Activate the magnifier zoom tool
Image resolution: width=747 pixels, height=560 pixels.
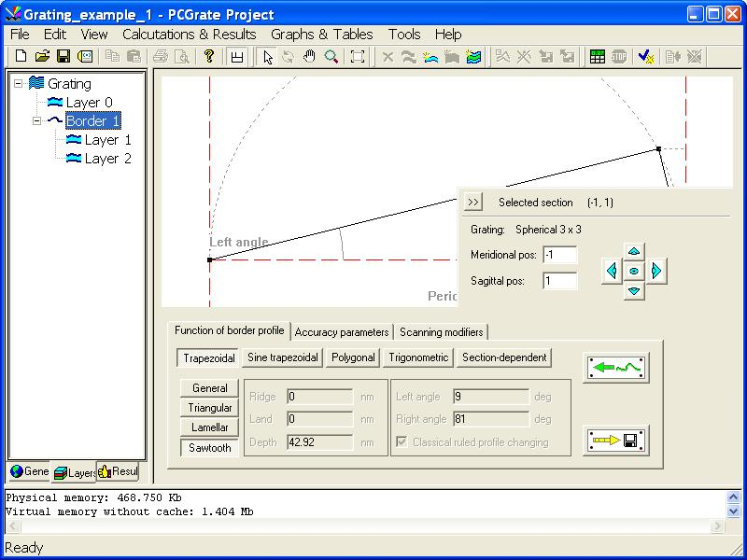click(x=331, y=57)
